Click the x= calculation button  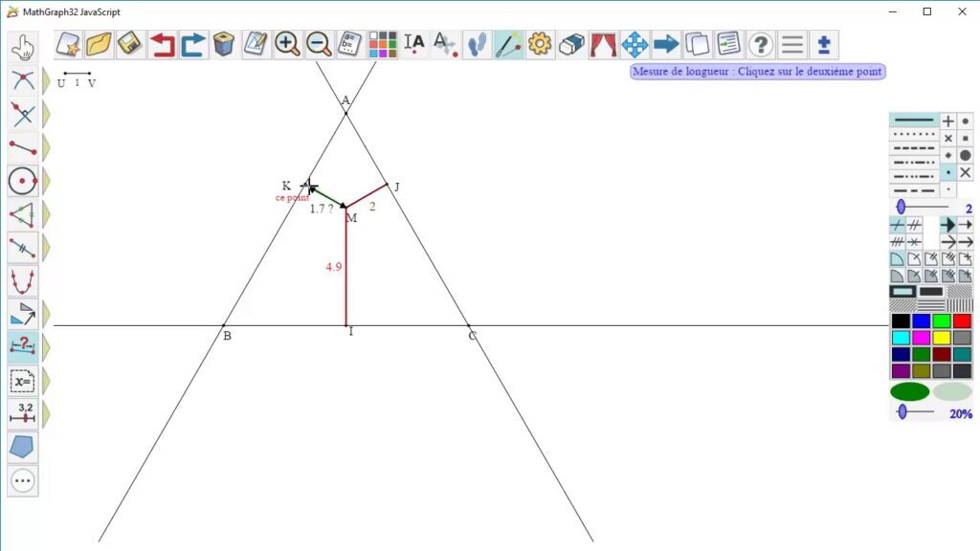click(23, 381)
